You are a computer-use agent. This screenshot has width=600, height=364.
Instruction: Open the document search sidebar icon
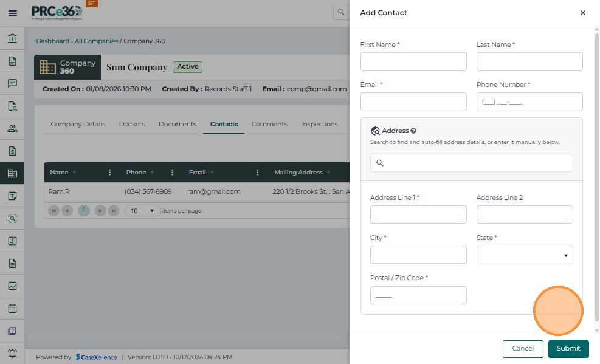(x=12, y=106)
